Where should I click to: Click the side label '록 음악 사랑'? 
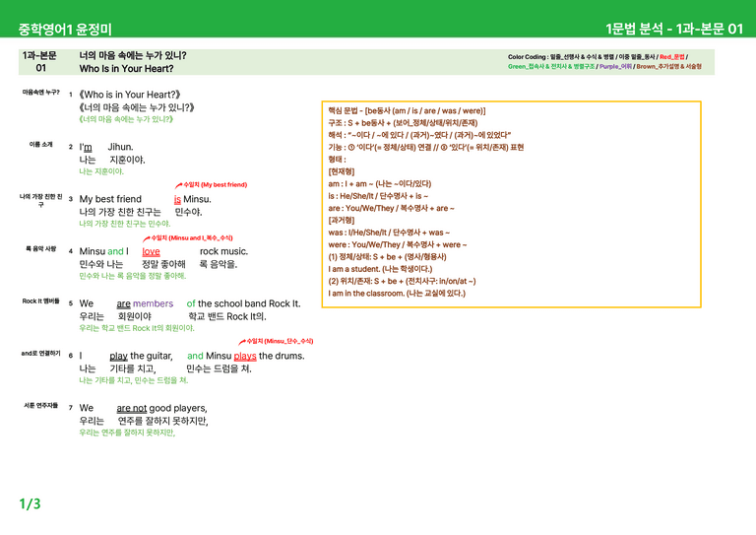point(40,249)
